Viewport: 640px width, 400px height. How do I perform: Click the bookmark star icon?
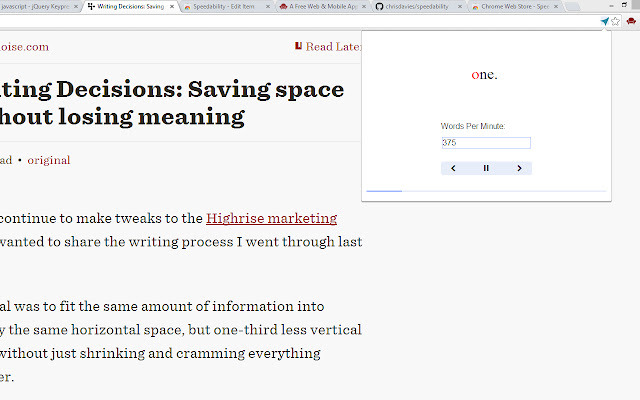(616, 21)
